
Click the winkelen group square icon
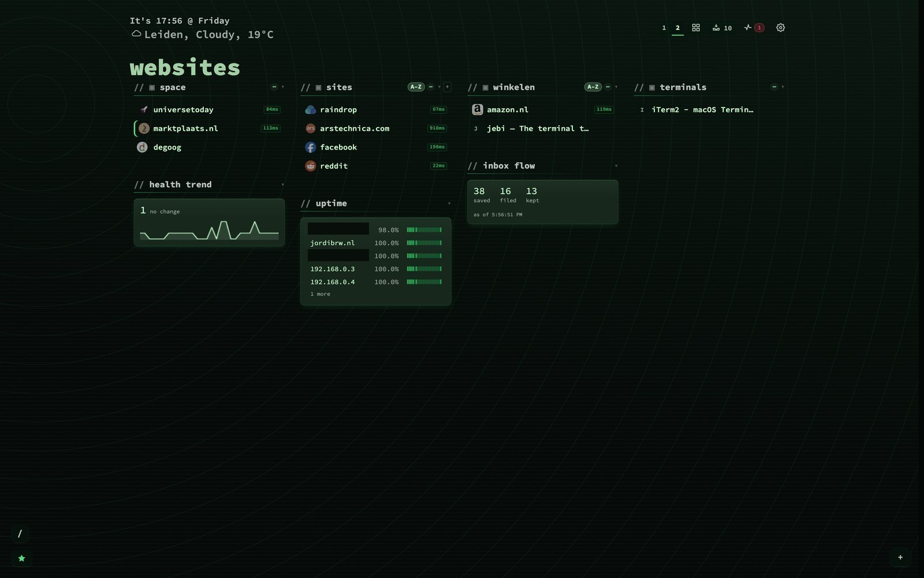(x=485, y=88)
